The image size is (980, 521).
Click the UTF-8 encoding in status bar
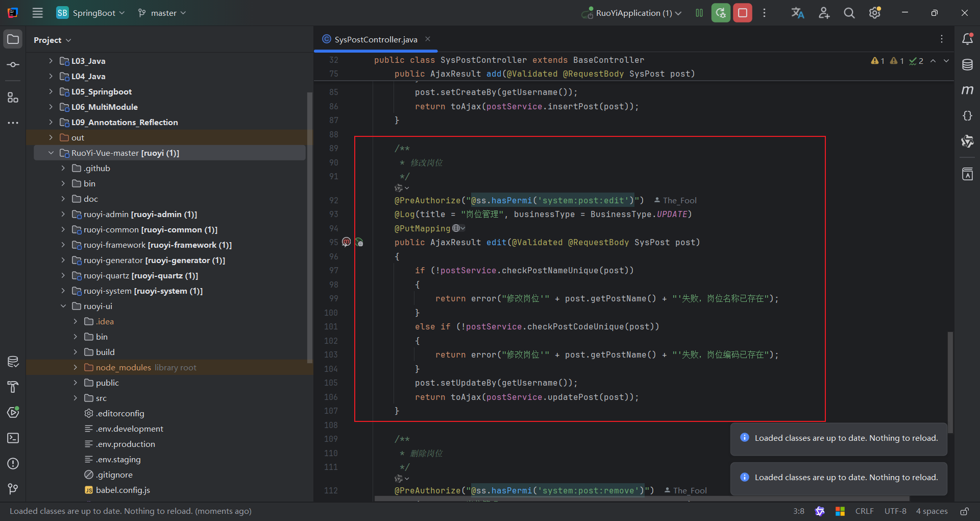point(895,511)
